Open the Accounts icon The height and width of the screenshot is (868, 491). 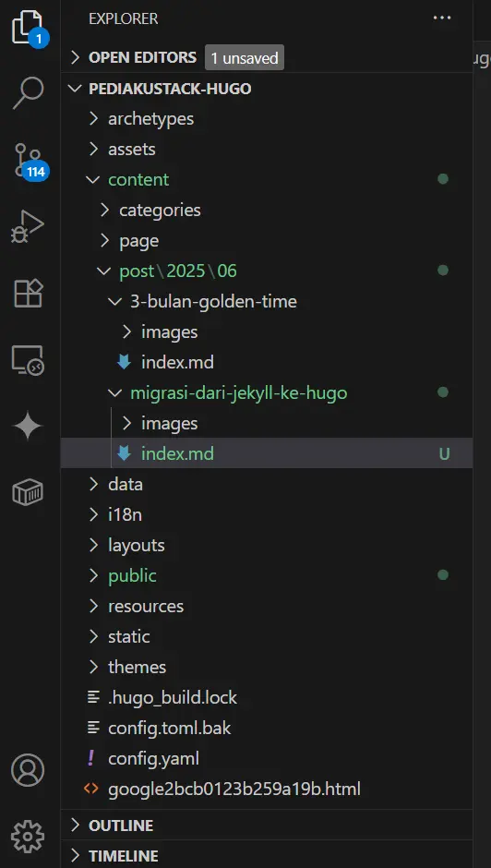(x=28, y=770)
